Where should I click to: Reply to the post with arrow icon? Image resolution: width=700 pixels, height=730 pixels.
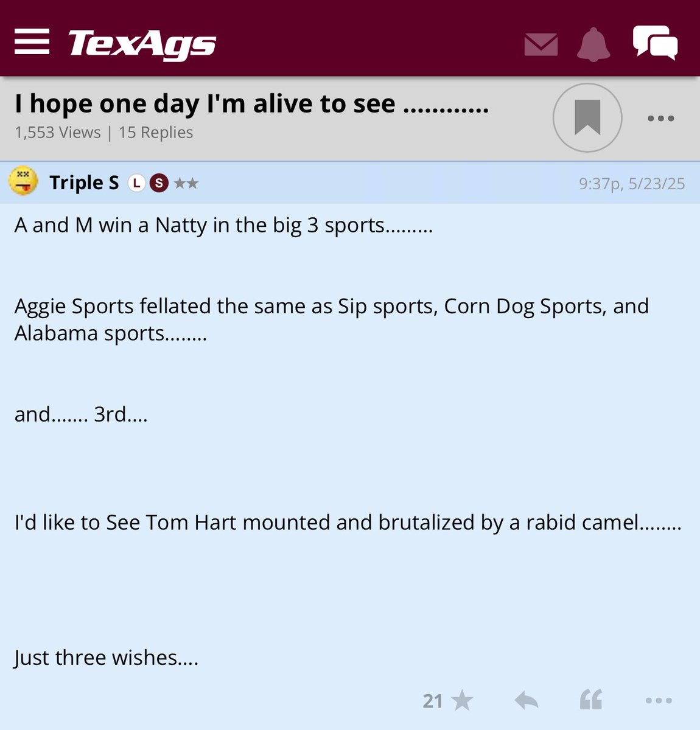(x=527, y=701)
